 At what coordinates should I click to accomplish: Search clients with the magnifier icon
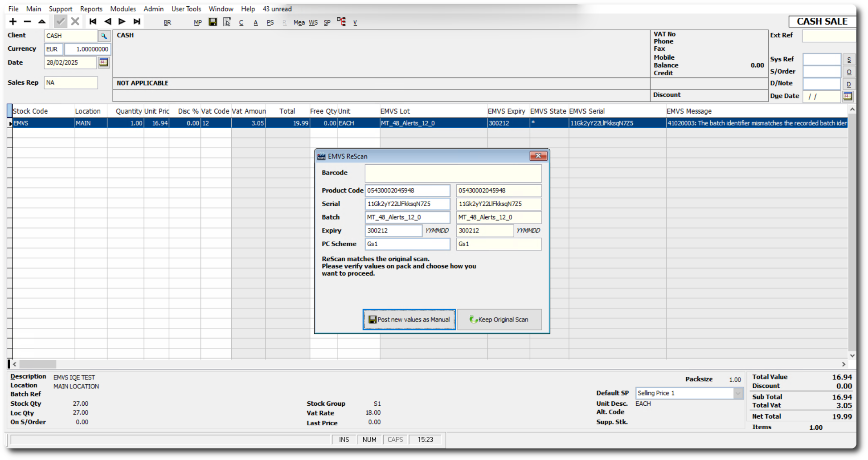tap(104, 36)
